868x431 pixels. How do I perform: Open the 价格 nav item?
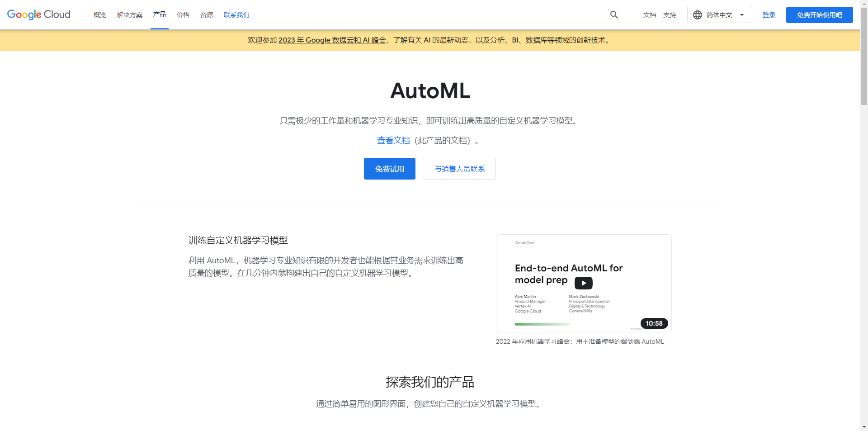tap(183, 15)
